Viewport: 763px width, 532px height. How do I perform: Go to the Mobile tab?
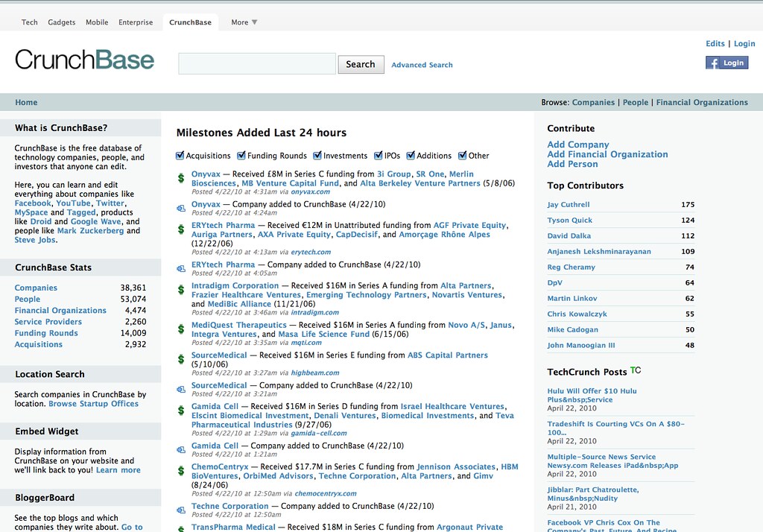[x=97, y=22]
